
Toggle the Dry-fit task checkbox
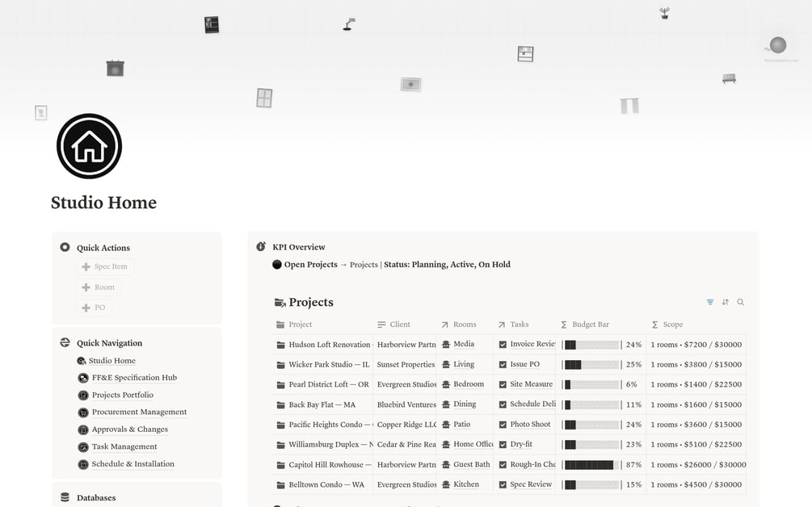tap(503, 445)
